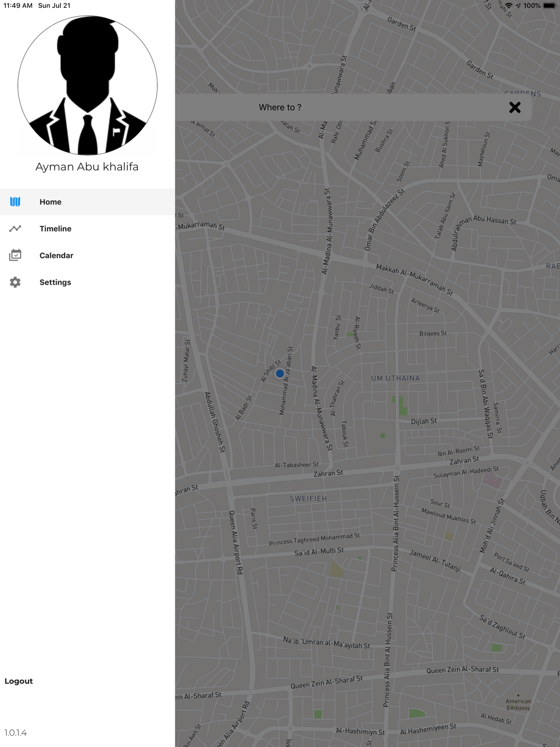
Task: Tap the Bilqees St label
Action: pyautogui.click(x=433, y=334)
